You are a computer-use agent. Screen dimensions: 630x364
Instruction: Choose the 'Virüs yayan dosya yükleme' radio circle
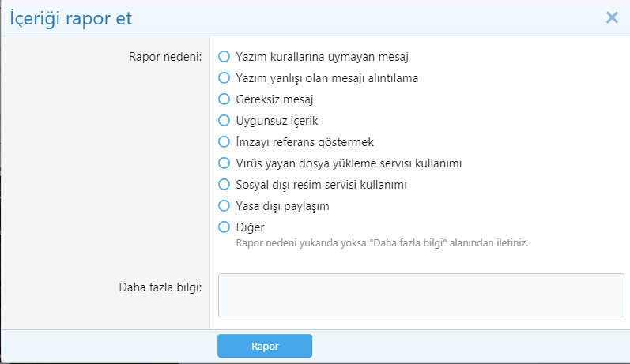pyautogui.click(x=224, y=163)
